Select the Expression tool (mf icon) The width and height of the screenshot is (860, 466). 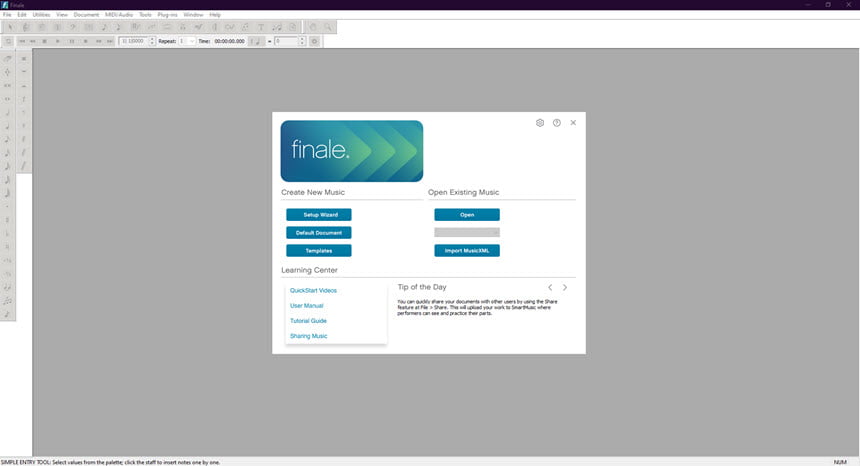coord(199,27)
